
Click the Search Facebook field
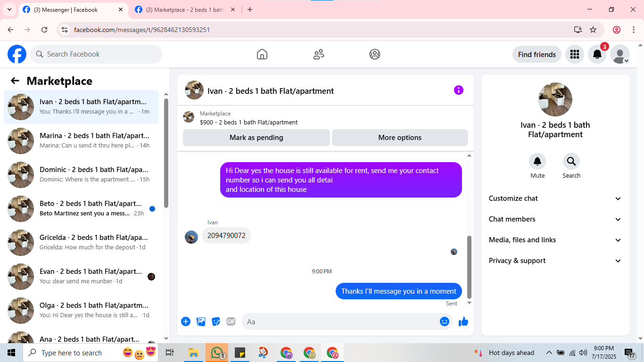click(x=96, y=54)
